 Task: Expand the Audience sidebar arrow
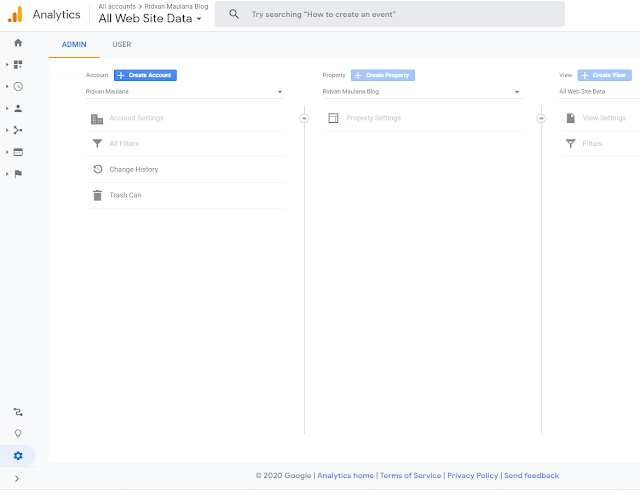(x=7, y=108)
